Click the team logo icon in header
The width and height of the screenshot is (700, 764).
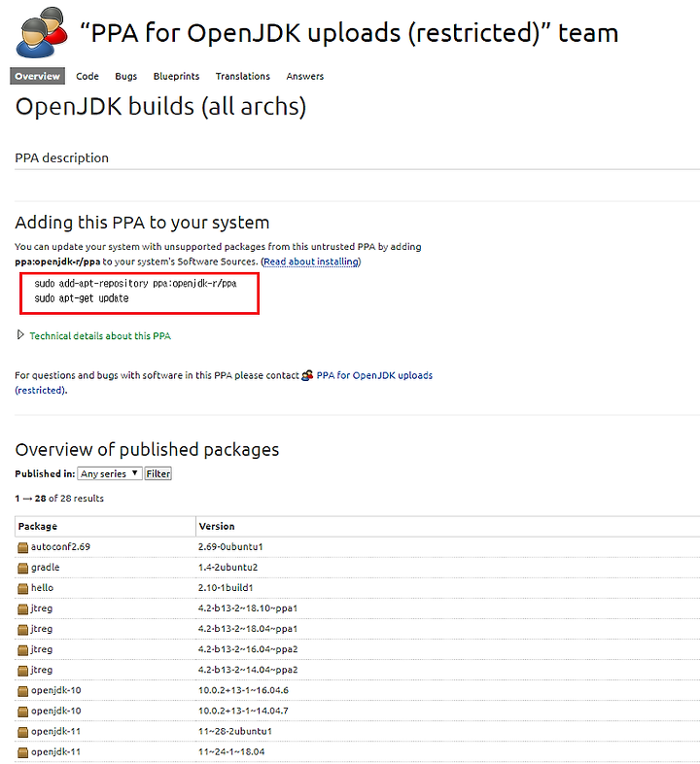pos(42,32)
